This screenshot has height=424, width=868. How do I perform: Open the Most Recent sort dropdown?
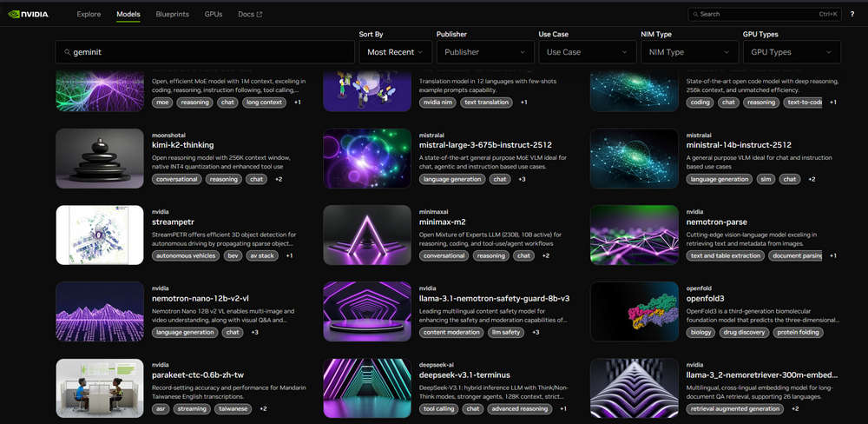coord(395,52)
